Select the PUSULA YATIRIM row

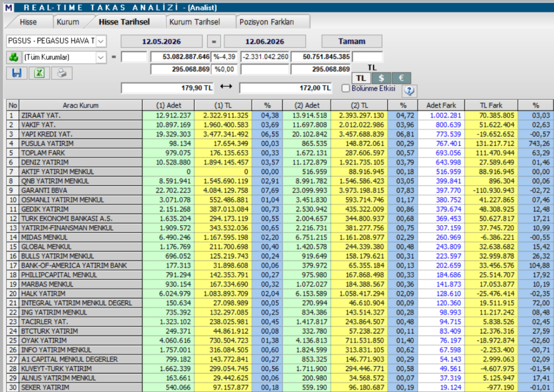pos(280,143)
